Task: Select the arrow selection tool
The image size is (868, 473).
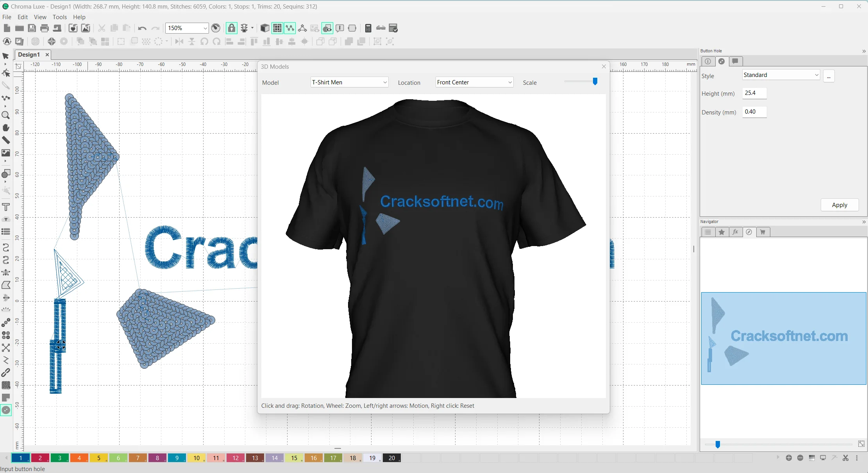Action: click(5, 56)
